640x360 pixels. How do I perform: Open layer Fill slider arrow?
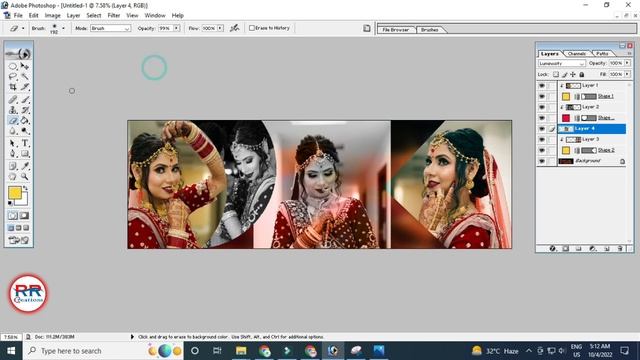(627, 74)
